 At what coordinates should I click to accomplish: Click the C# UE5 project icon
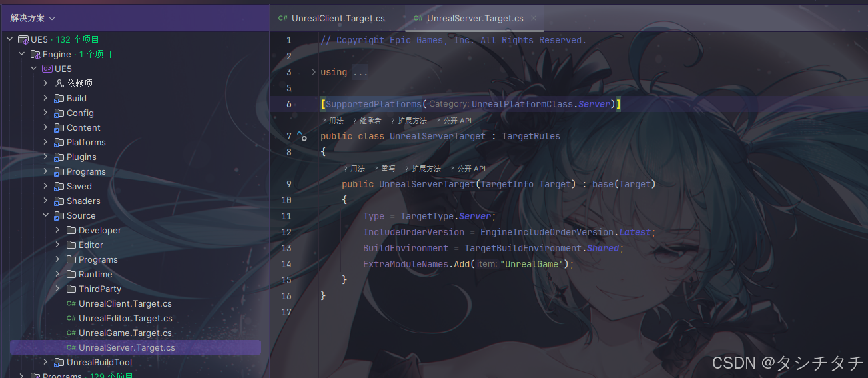[x=47, y=69]
